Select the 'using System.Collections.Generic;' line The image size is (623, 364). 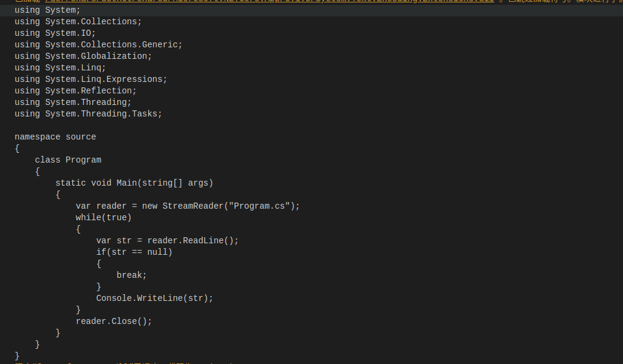point(98,44)
